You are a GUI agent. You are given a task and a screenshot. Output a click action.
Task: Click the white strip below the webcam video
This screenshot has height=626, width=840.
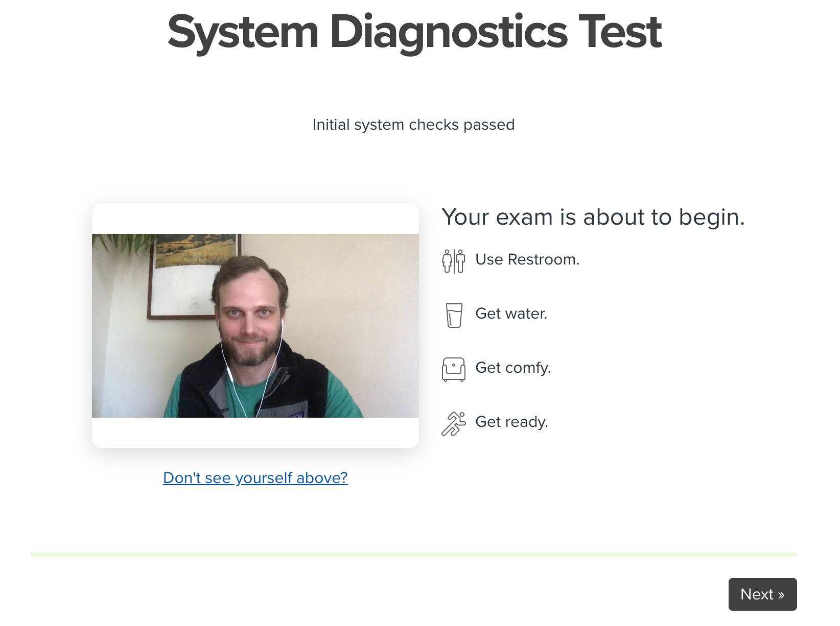click(255, 433)
